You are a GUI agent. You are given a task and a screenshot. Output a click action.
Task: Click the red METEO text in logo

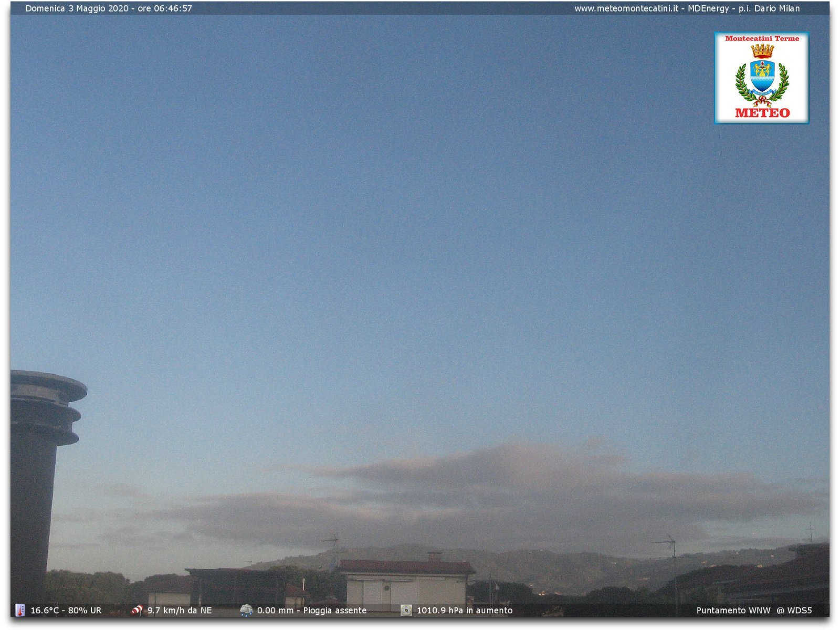762,113
